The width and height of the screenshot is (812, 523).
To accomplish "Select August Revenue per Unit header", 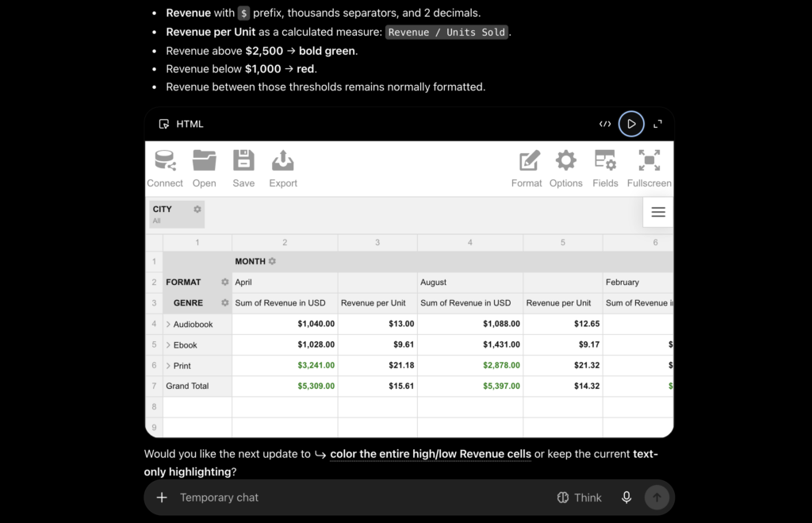I will coord(563,303).
